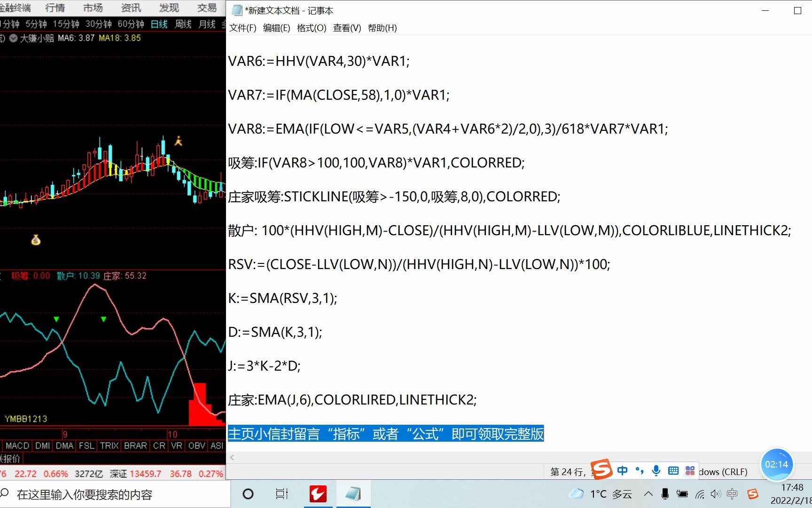Click the Sogou input method logo
Screen dimensions: 812x508
(601, 469)
